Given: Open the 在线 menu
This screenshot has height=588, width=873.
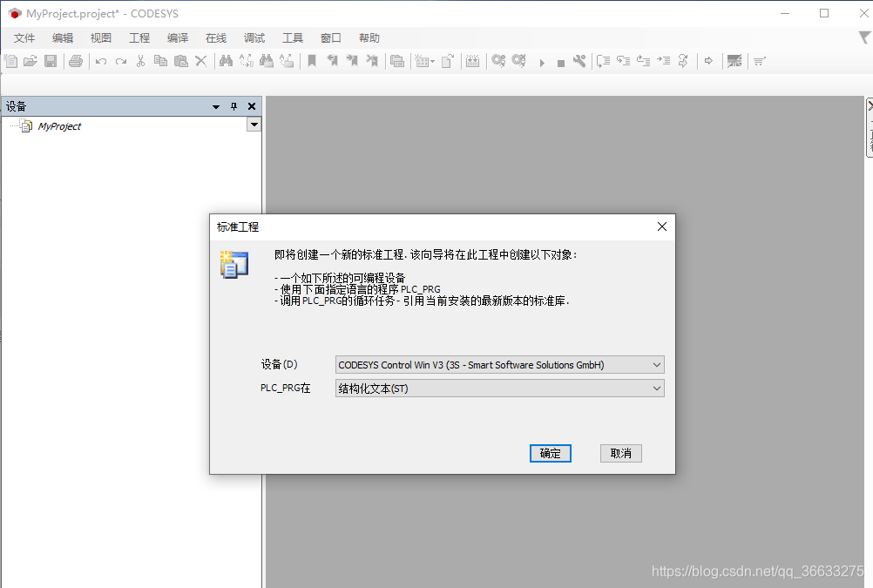Looking at the screenshot, I should (x=216, y=37).
